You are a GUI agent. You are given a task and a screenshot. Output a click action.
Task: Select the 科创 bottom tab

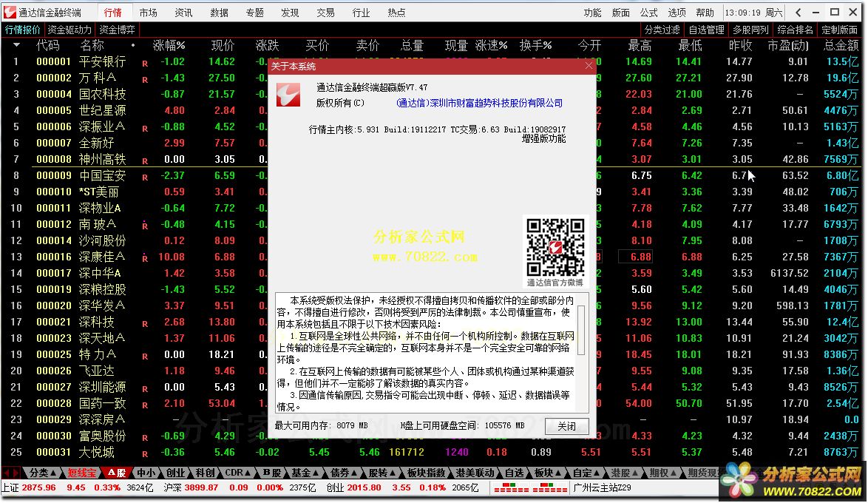tap(205, 473)
